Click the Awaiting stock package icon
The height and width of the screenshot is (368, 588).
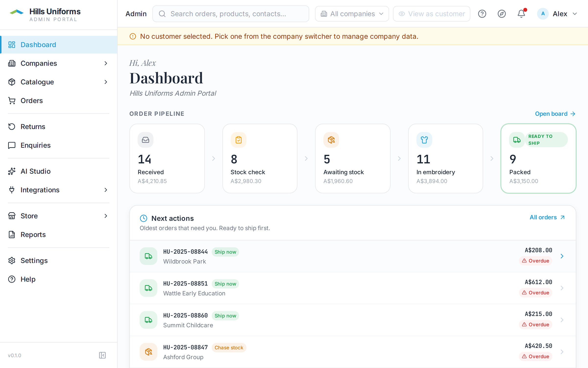click(331, 140)
